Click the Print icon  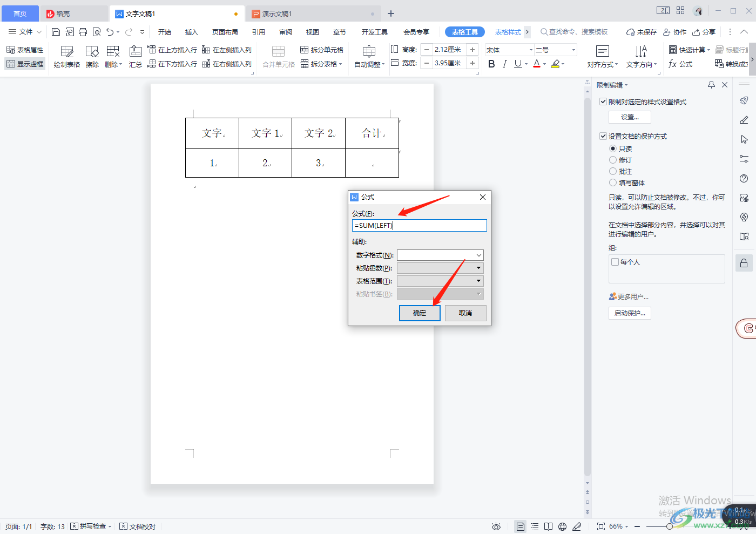[83, 32]
